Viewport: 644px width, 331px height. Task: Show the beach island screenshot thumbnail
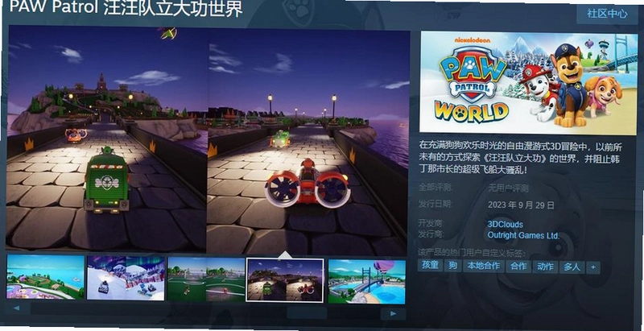pos(45,277)
